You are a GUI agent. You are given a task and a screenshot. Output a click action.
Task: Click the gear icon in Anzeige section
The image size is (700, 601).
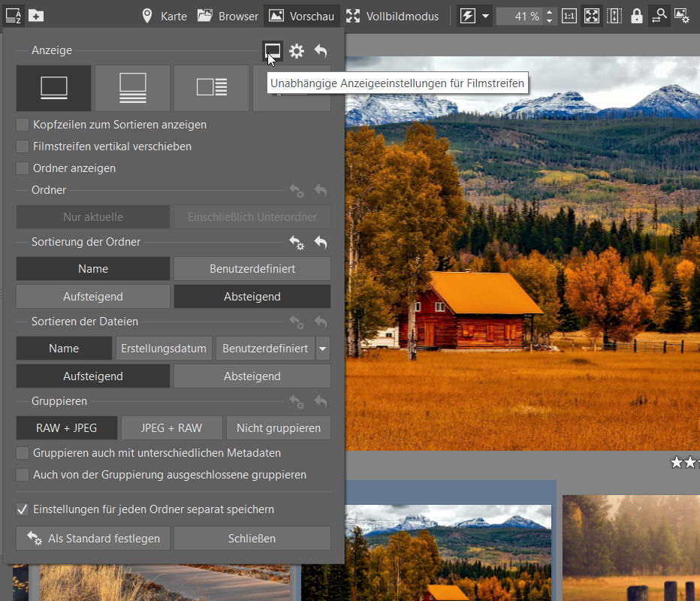click(297, 51)
